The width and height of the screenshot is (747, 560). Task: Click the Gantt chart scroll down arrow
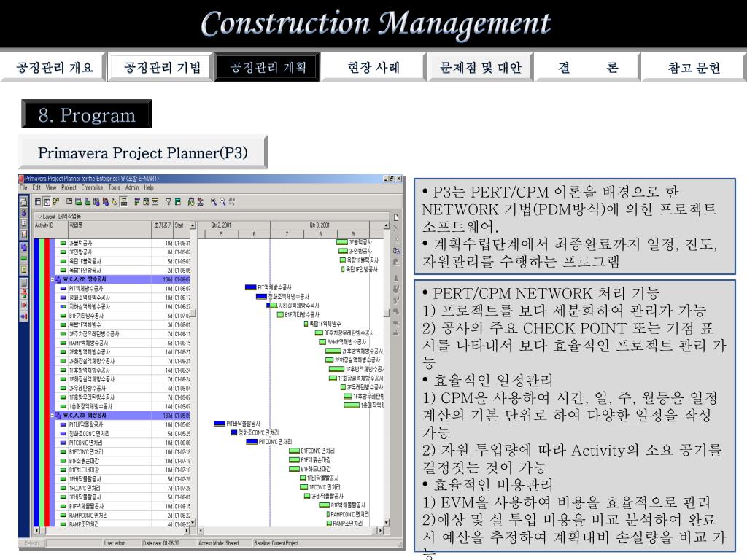pos(387,522)
